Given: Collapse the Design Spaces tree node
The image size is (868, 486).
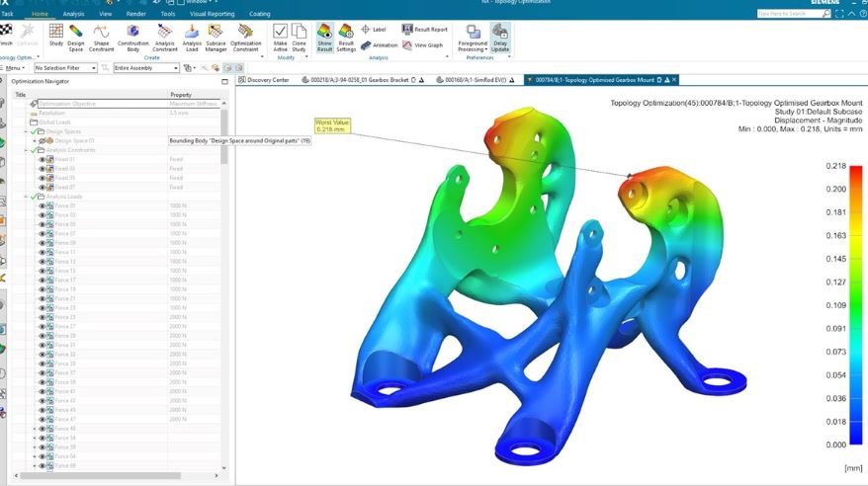Looking at the screenshot, I should (26, 131).
